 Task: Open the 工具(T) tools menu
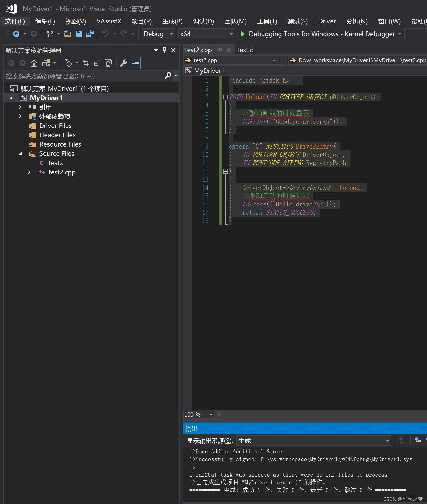click(x=267, y=21)
